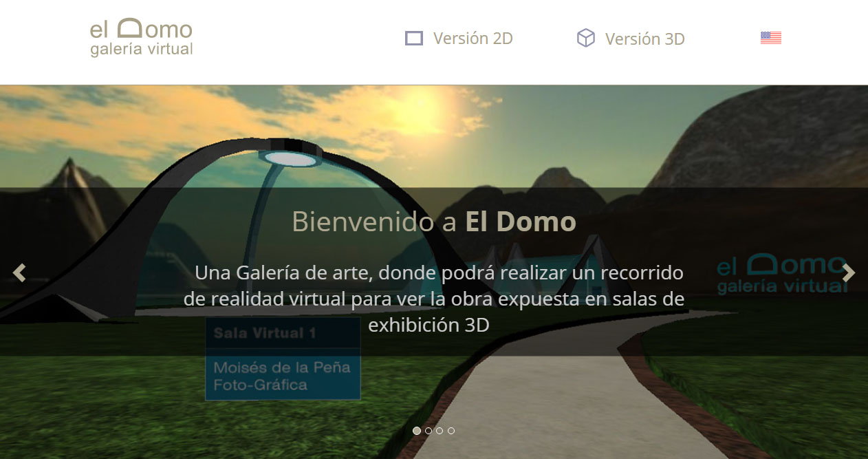Click the El Domo galería virtual logo
This screenshot has height=459, width=868.
click(141, 37)
